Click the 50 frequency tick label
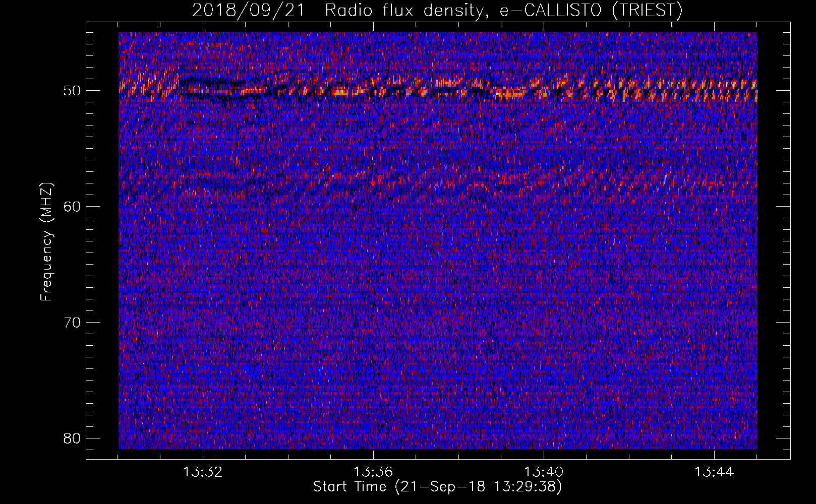Image resolution: width=816 pixels, height=504 pixels. coord(72,91)
